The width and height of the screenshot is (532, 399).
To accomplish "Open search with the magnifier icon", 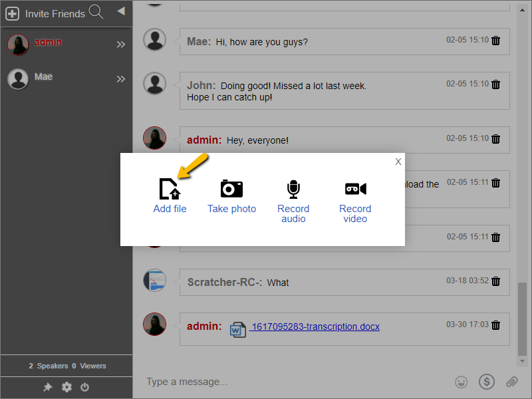I will click(x=96, y=12).
